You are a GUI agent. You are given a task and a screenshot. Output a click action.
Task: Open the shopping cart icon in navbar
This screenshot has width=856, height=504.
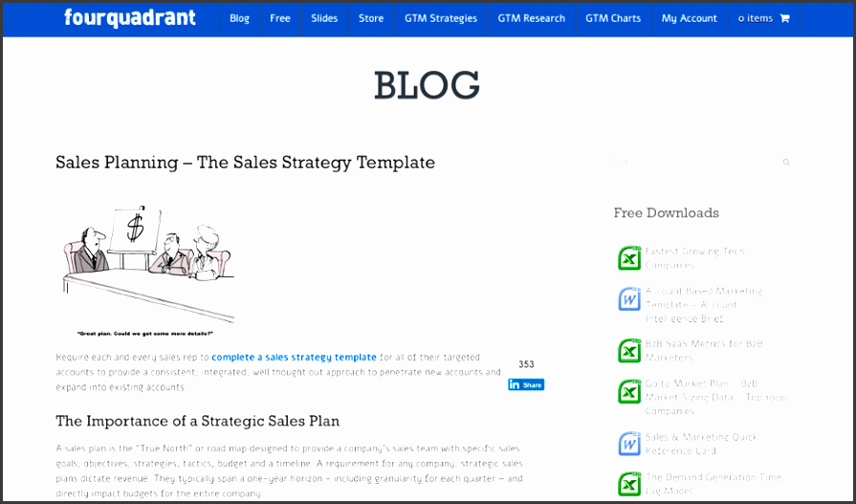784,18
